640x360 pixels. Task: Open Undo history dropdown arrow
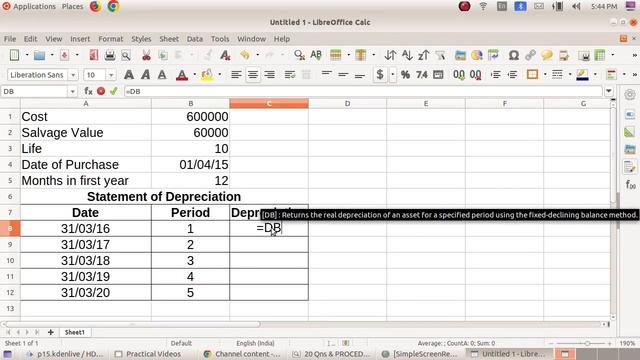coord(258,55)
